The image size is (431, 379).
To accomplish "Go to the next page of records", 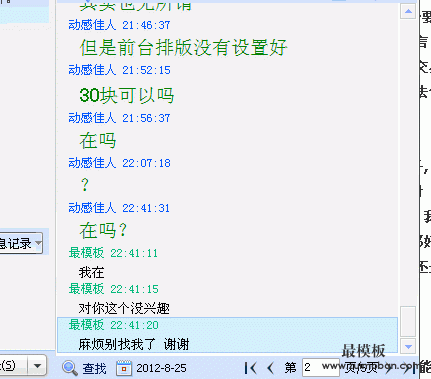I will point(388,368).
